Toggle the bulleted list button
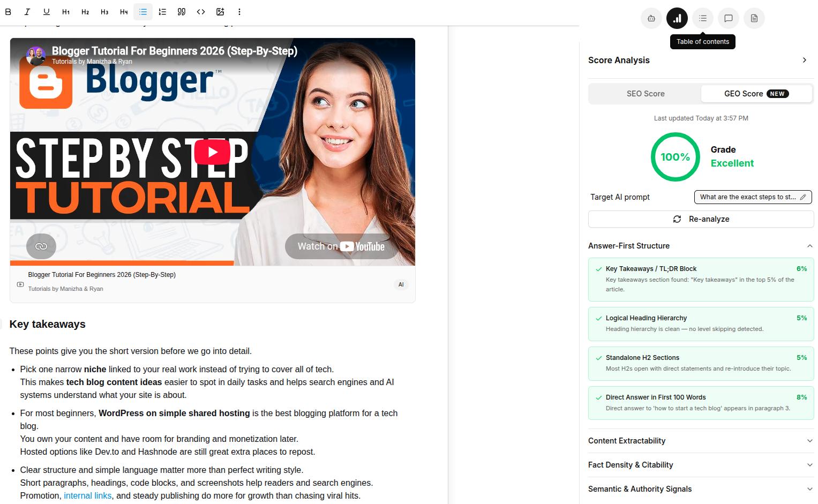The height and width of the screenshot is (504, 818). tap(143, 12)
